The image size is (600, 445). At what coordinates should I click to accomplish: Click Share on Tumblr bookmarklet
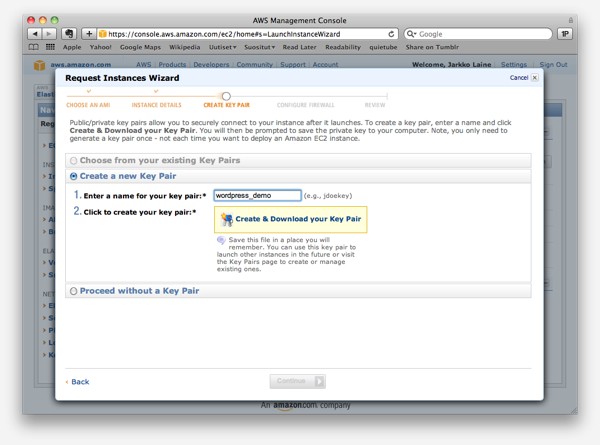[x=432, y=47]
